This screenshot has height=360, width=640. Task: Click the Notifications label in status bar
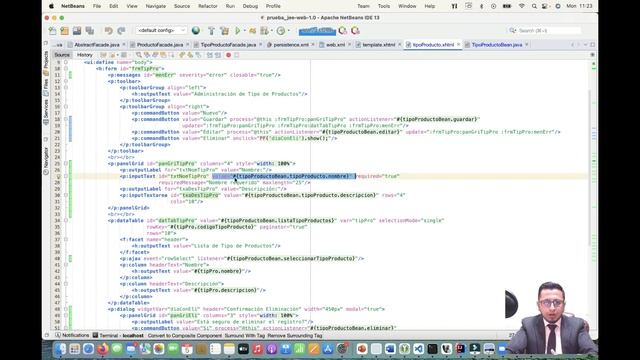(76, 336)
